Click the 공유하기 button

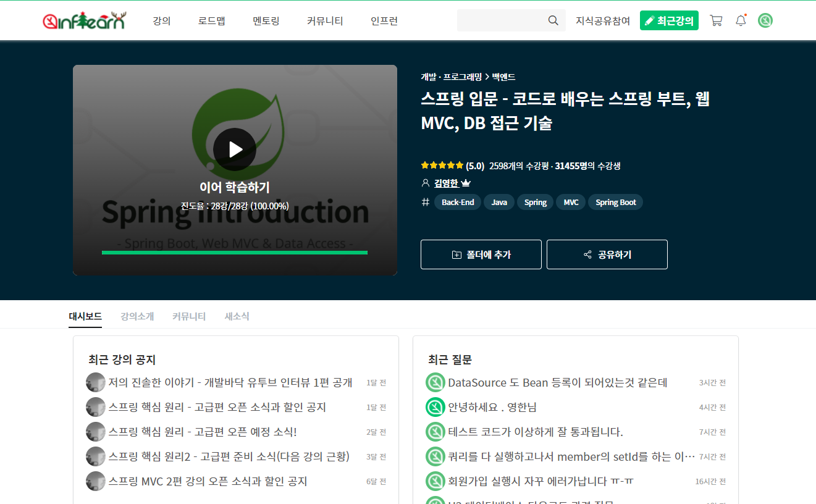pyautogui.click(x=607, y=254)
